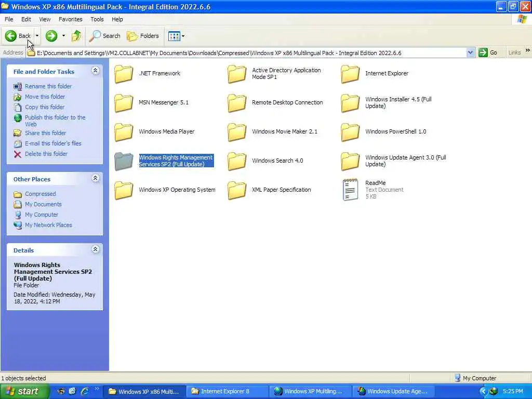Click the Links toolbar label

515,52
